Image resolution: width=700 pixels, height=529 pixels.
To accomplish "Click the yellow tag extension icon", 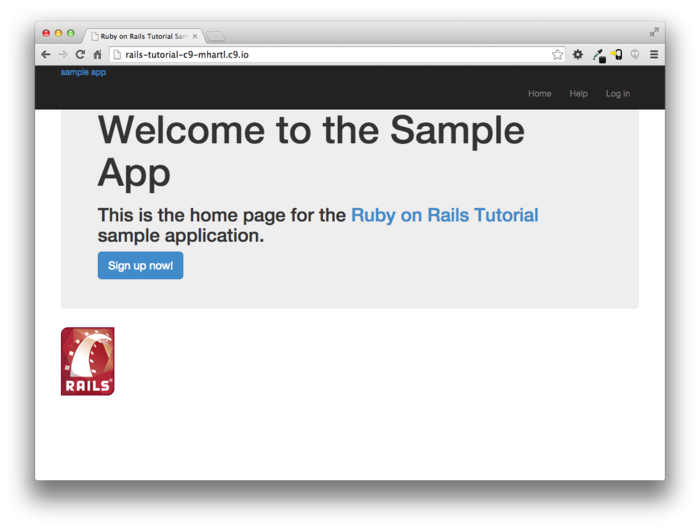I will (617, 54).
